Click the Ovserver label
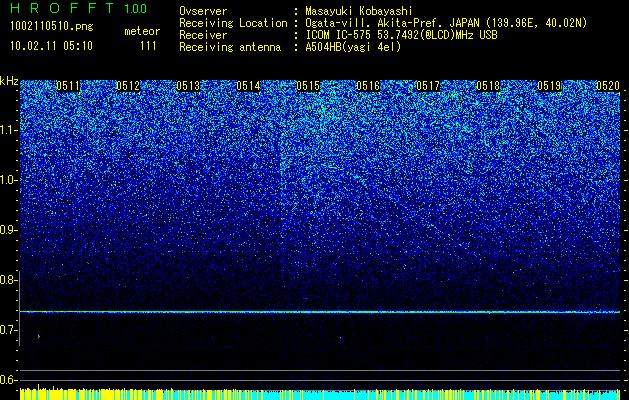This screenshot has height=400, width=629. click(203, 11)
